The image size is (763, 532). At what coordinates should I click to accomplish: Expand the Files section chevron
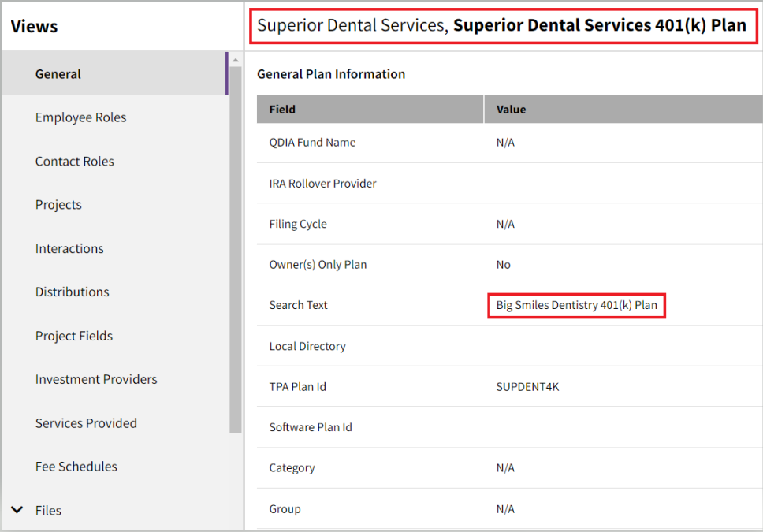tap(17, 510)
